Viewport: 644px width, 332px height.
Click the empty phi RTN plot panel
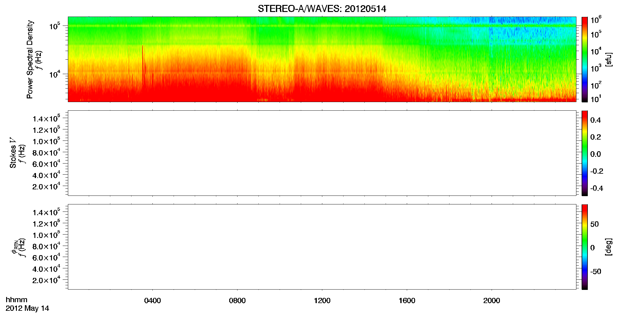[x=322, y=247]
